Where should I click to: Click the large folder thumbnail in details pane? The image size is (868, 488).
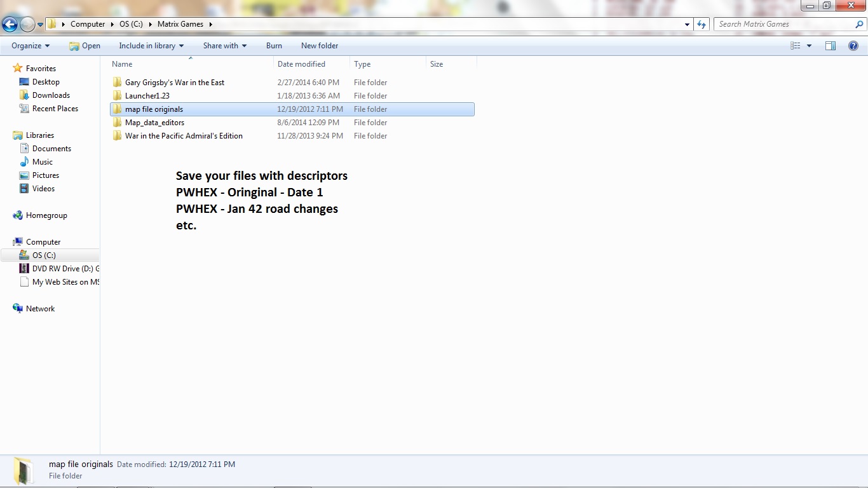[x=24, y=470]
